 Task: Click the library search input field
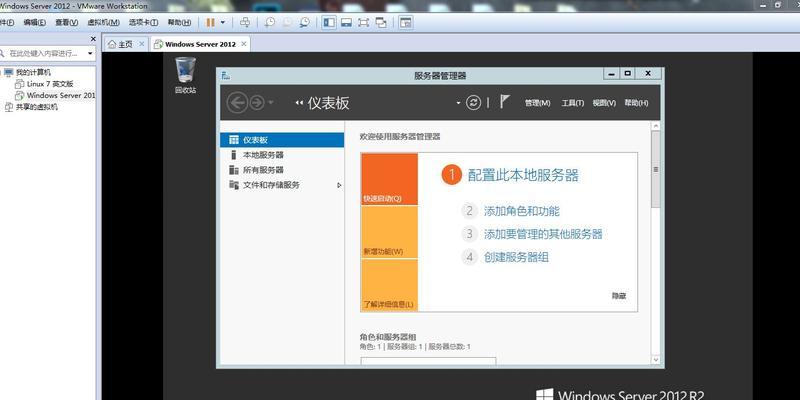pyautogui.click(x=44, y=53)
